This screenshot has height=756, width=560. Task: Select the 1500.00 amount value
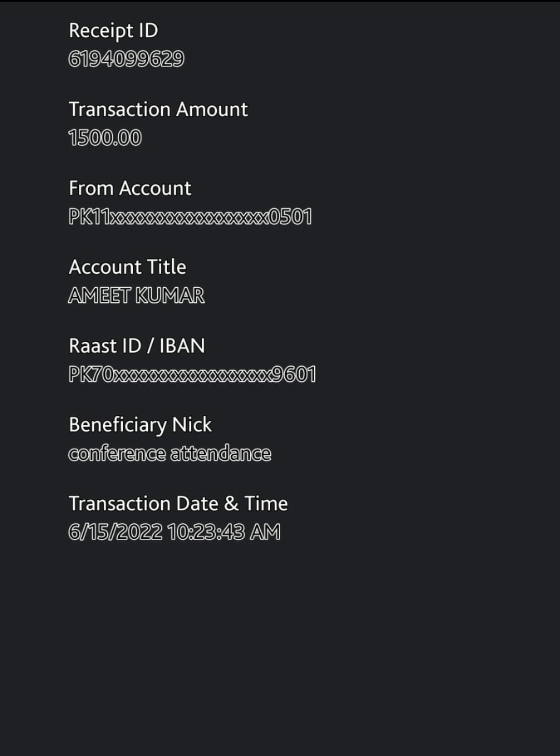tap(105, 138)
